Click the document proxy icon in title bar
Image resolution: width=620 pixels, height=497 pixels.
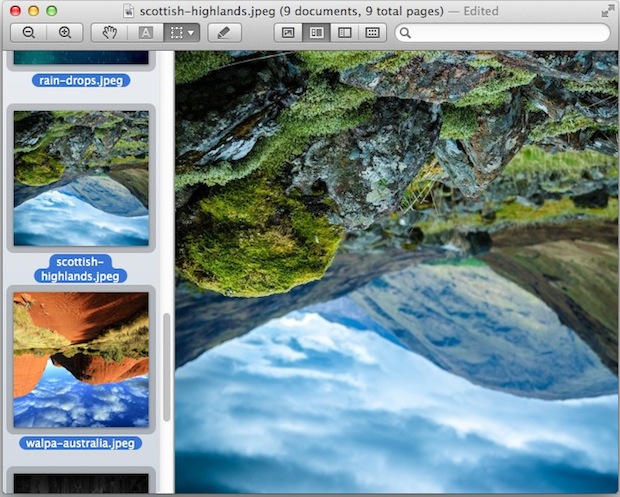[129, 11]
